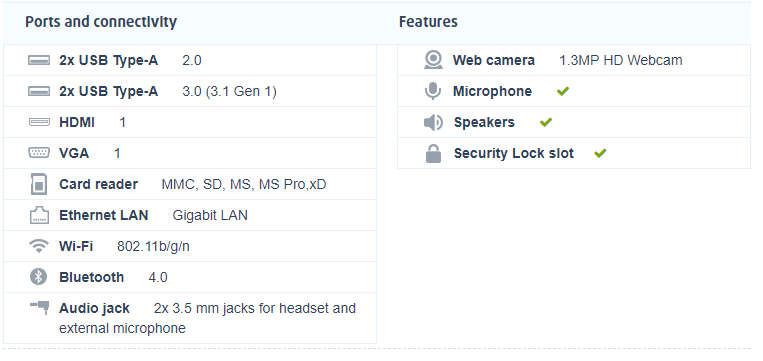Screen dimensions: 763x361
Task: Select the Ports and connectivity heading
Action: [101, 22]
